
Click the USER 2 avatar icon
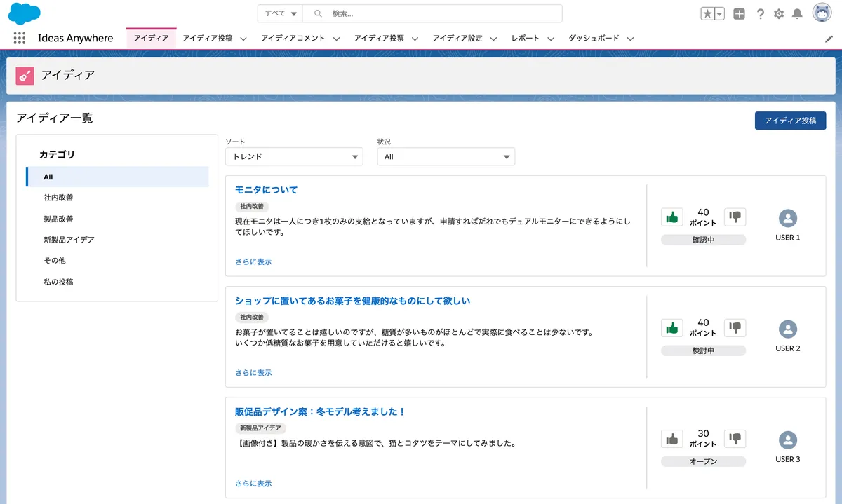(x=788, y=329)
